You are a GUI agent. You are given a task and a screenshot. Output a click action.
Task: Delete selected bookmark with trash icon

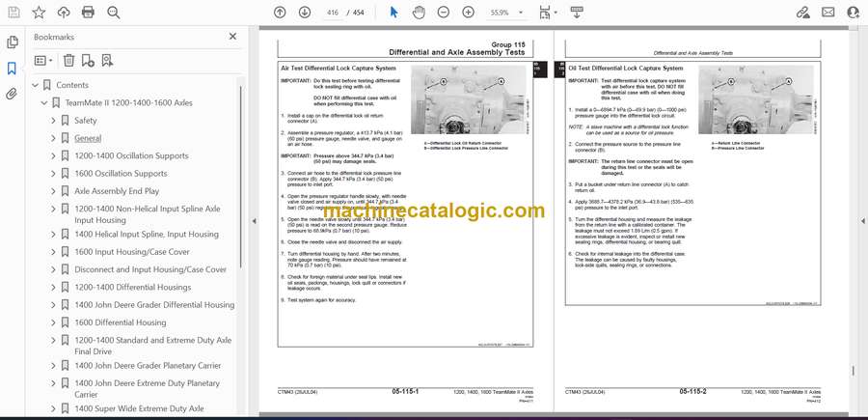(x=68, y=60)
